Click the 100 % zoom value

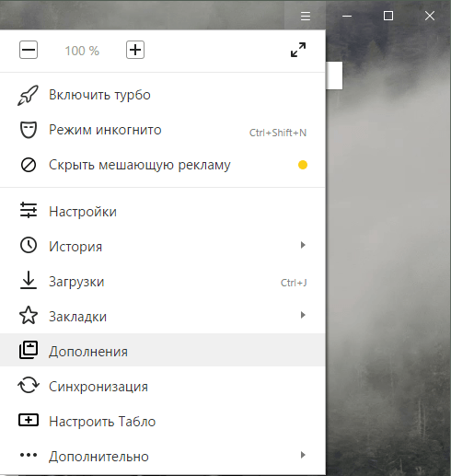pos(82,51)
